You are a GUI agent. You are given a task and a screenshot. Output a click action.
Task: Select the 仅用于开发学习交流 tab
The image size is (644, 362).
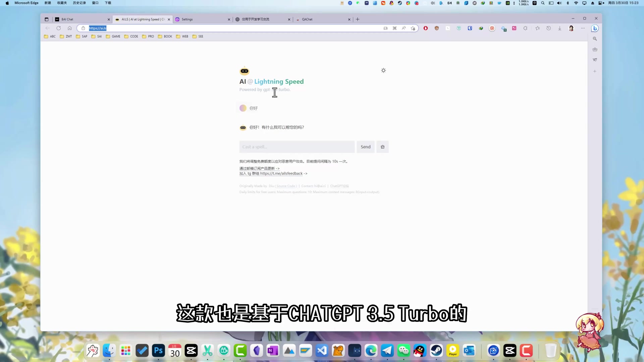[257, 19]
